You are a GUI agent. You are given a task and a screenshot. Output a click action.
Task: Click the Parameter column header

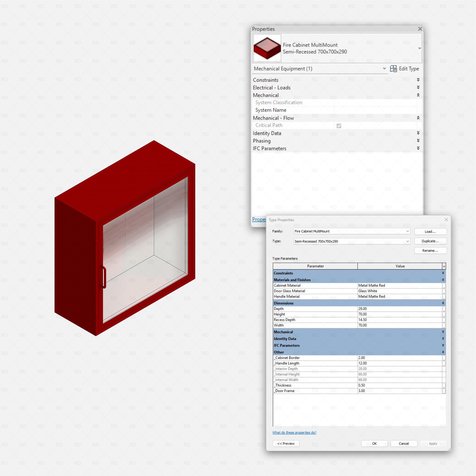pyautogui.click(x=315, y=266)
